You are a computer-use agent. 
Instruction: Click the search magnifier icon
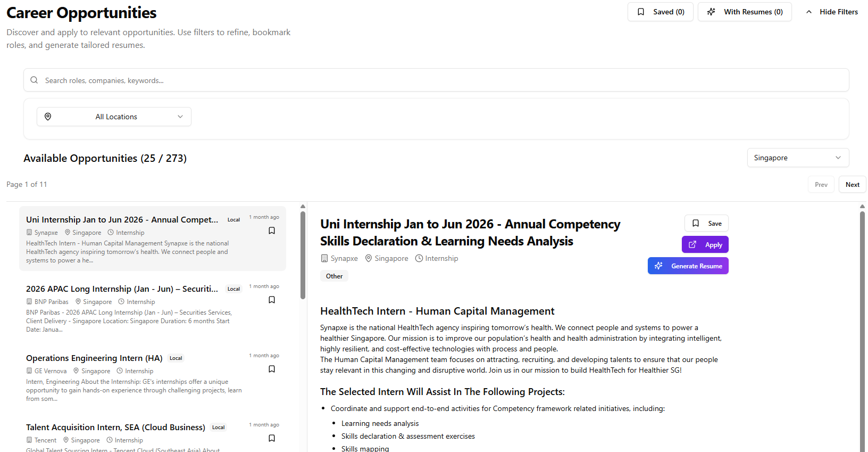(x=34, y=80)
